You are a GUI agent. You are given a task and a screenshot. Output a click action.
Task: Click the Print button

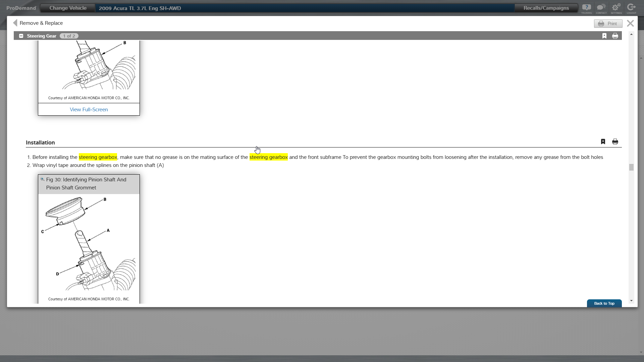pos(608,23)
